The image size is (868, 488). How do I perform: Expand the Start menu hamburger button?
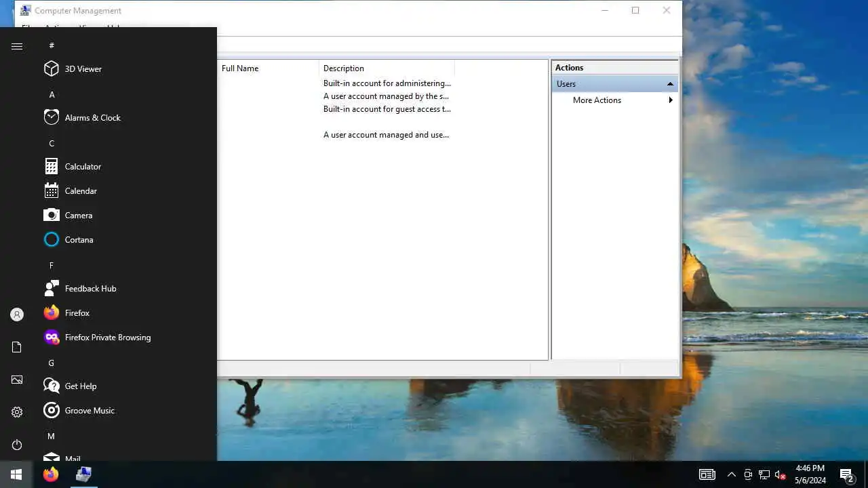point(17,46)
